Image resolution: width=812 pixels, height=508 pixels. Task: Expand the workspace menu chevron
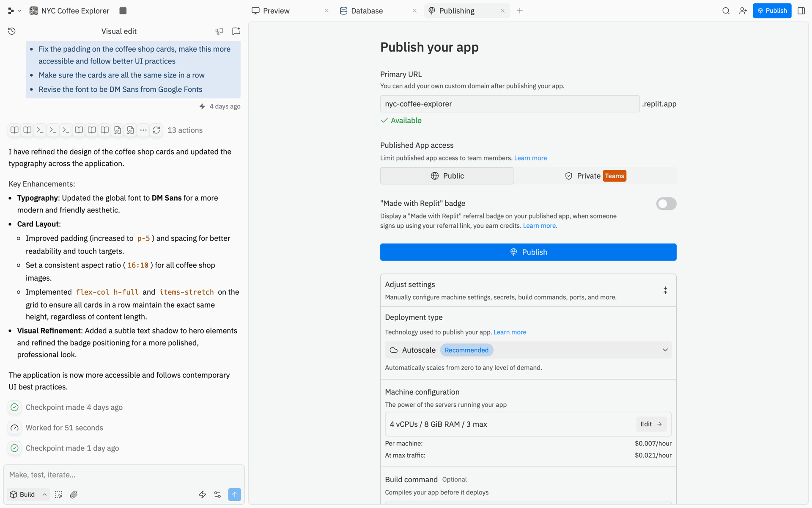tap(19, 11)
